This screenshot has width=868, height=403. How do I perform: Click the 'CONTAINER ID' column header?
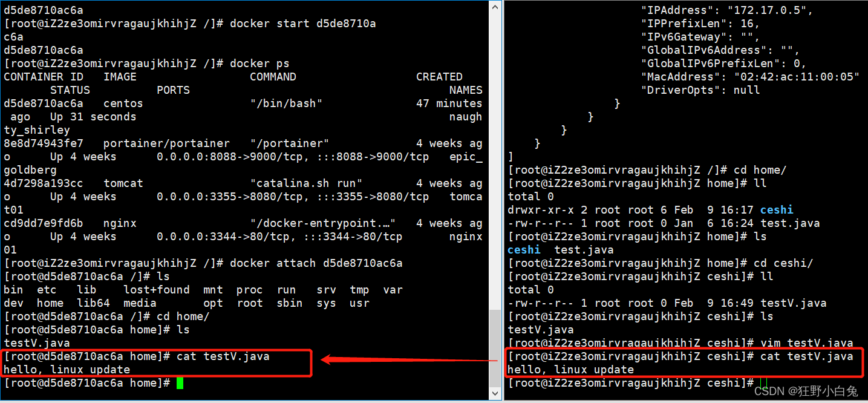click(x=44, y=77)
